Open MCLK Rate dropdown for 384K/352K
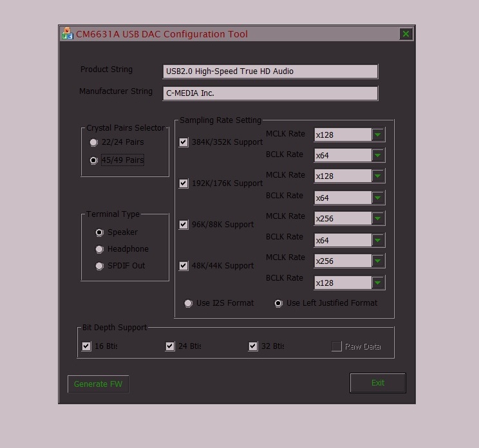The image size is (479, 448). coord(378,135)
